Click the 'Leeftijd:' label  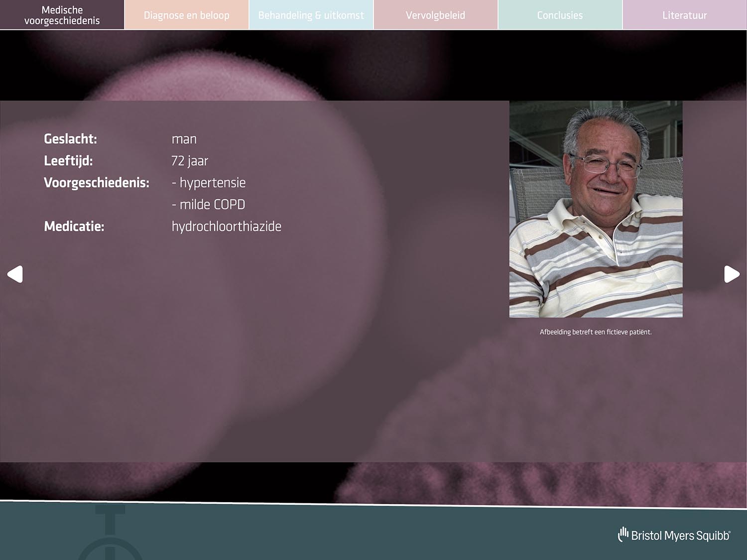pos(68,161)
